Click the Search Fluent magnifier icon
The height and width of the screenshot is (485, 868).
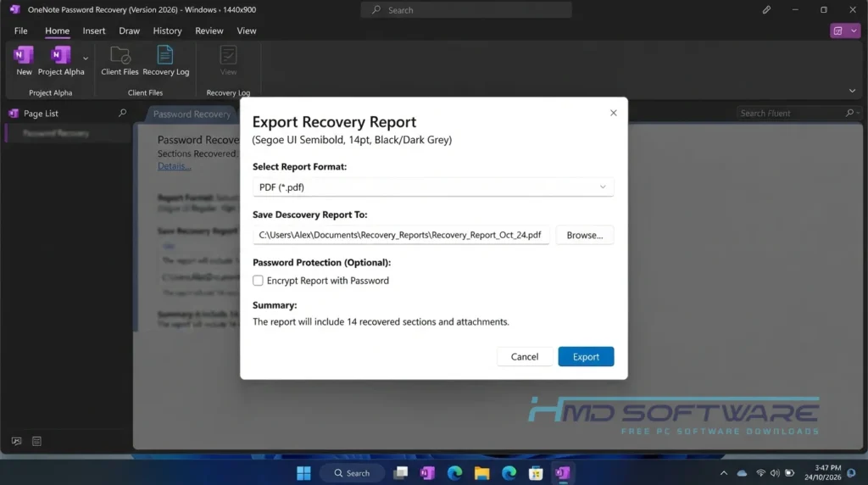point(849,113)
